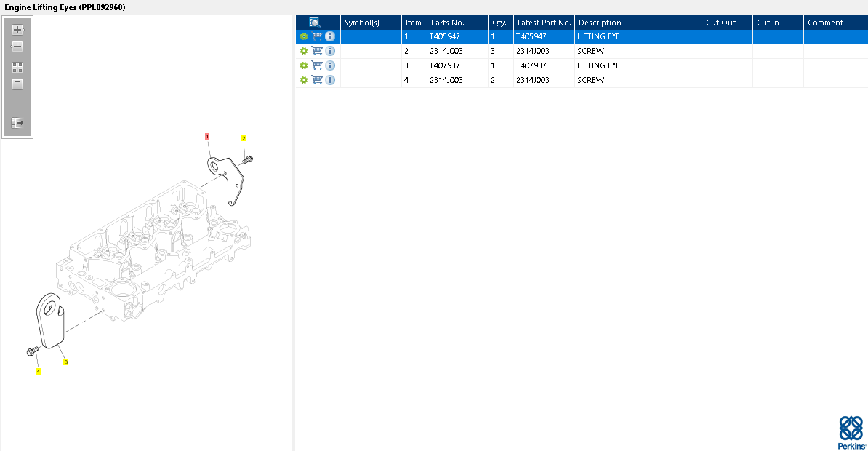
Task: Add T407937 lifting eye to cart
Action: (x=317, y=65)
